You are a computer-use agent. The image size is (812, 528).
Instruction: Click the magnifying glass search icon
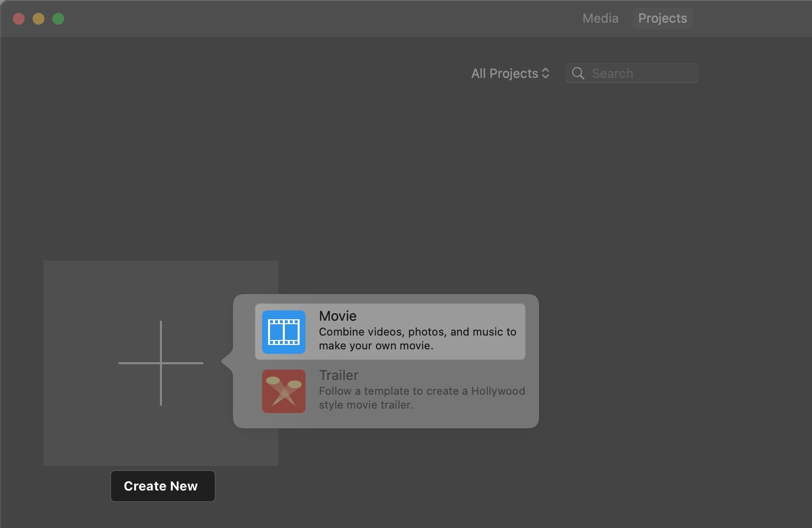point(578,73)
